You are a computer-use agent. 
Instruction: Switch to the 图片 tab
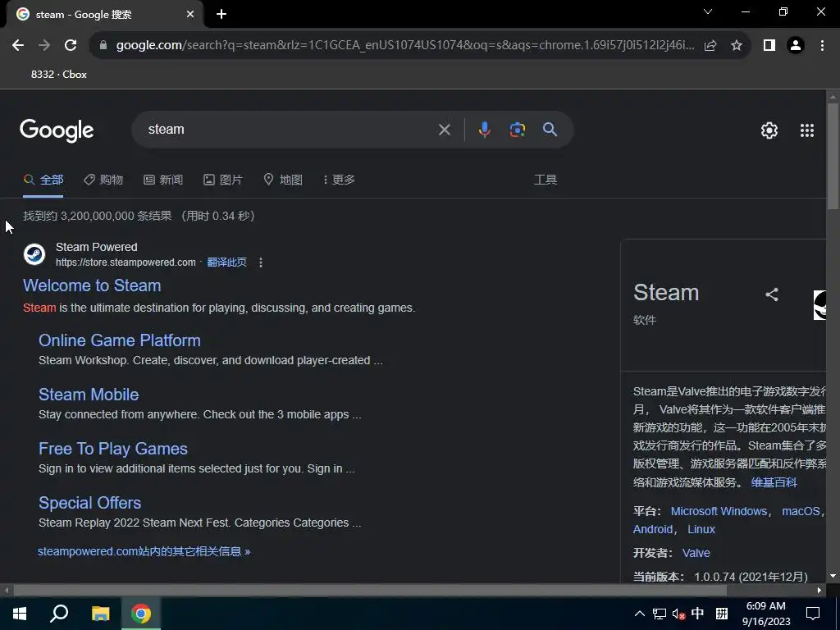[x=223, y=180]
